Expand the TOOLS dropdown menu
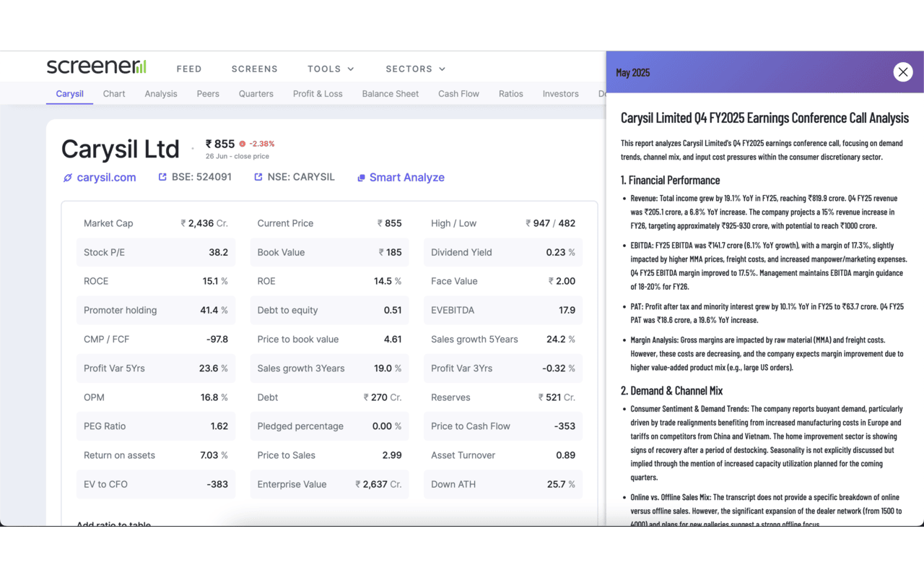924x578 pixels. click(331, 69)
